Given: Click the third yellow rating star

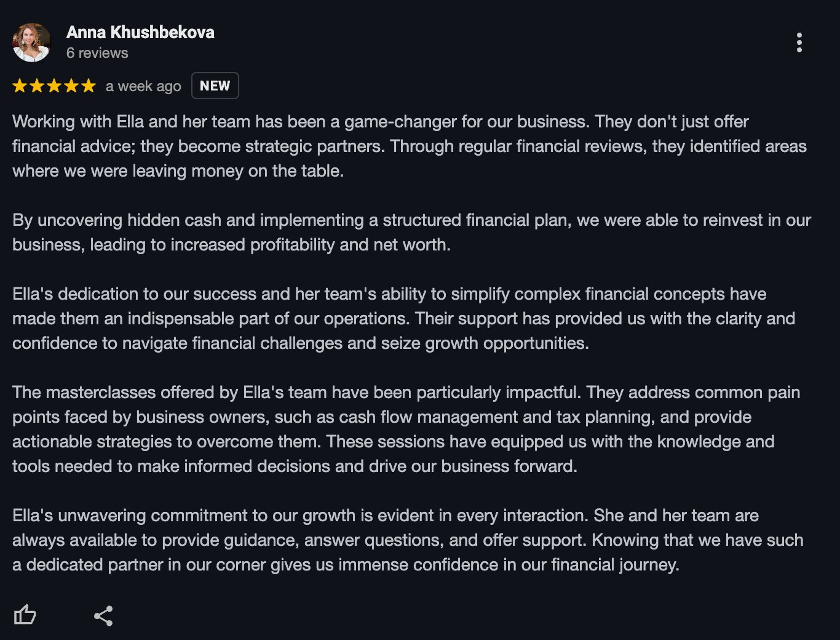Looking at the screenshot, I should [x=54, y=86].
